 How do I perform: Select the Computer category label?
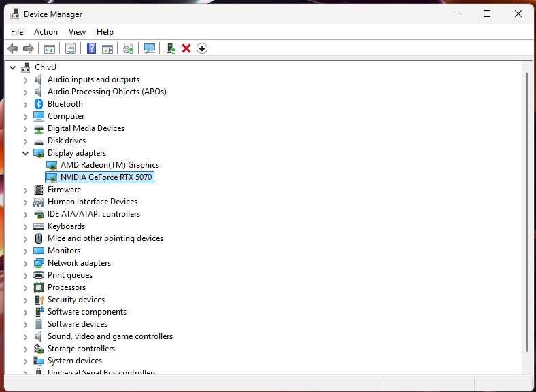[x=66, y=116]
